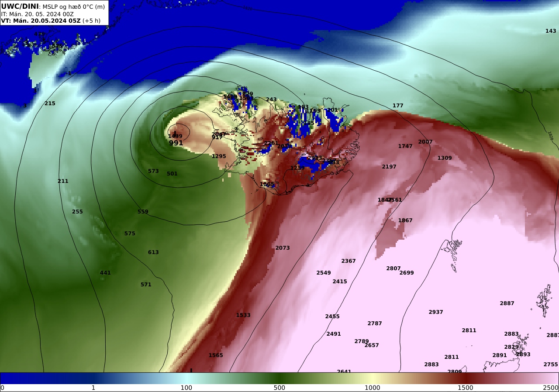
Task: Click the height value 2829
Action: [x=511, y=347]
